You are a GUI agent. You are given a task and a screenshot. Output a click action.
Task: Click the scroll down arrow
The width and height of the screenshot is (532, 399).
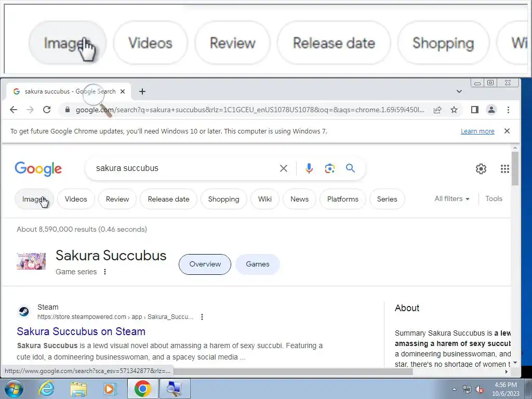pos(515,363)
